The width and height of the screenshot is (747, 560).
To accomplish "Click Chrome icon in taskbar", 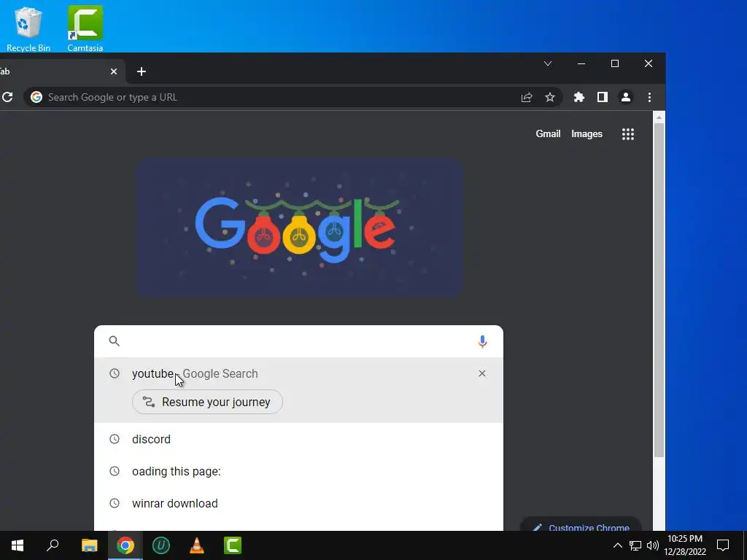I will [125, 545].
